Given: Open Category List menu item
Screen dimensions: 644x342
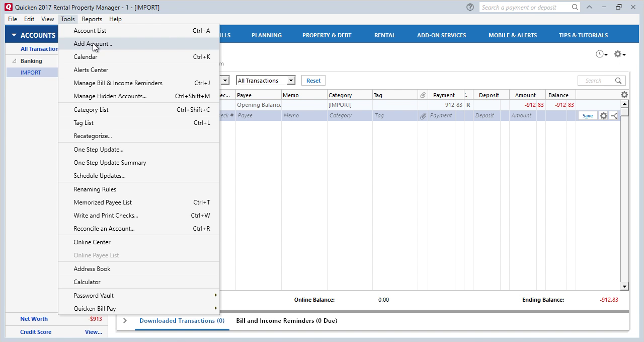Looking at the screenshot, I should pos(138,110).
